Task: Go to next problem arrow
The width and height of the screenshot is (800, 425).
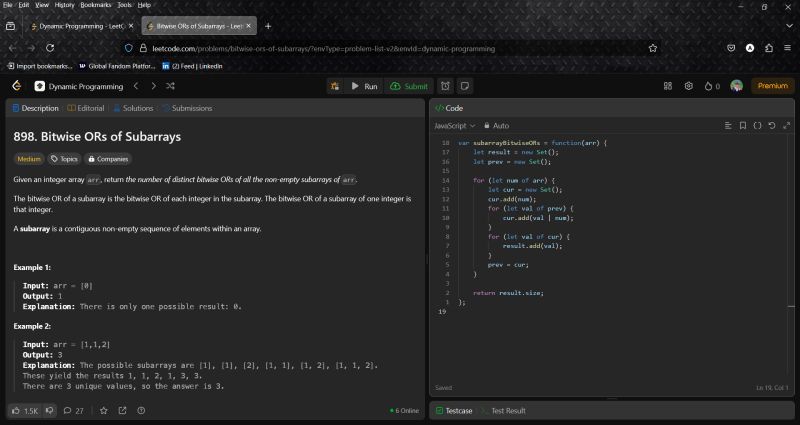Action: pos(153,86)
